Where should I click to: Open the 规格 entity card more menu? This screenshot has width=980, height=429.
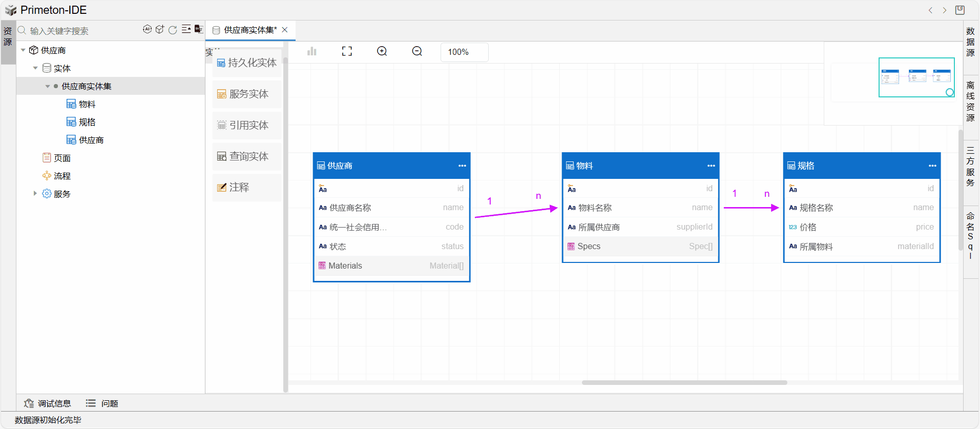click(x=932, y=166)
